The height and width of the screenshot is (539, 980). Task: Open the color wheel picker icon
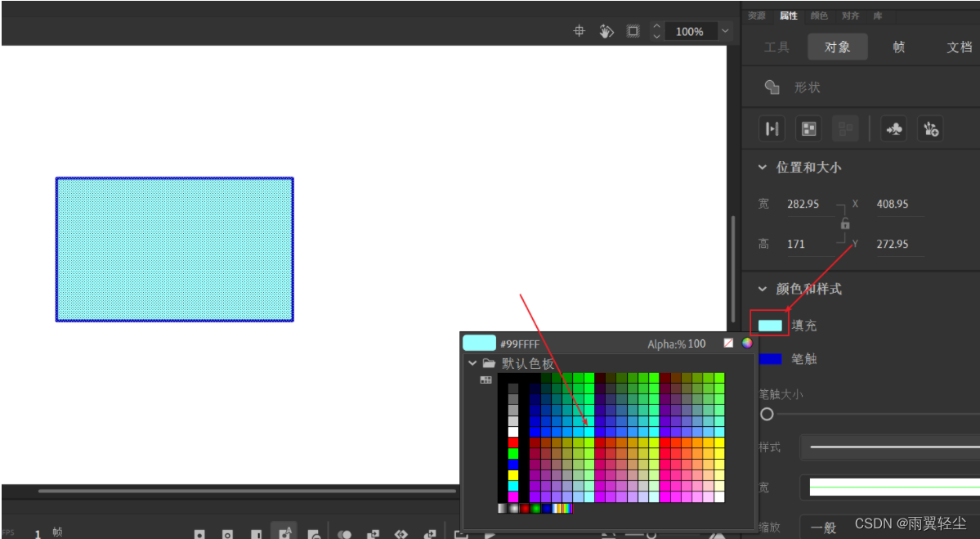pos(747,343)
